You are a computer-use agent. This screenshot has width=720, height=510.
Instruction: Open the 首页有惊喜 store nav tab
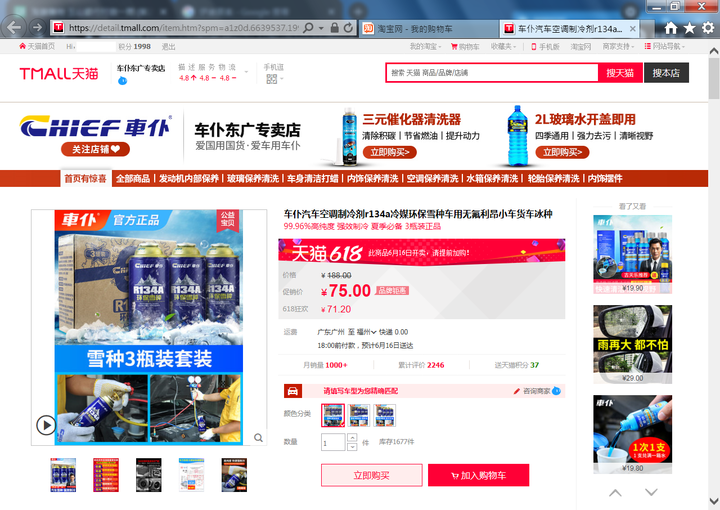[x=85, y=179]
